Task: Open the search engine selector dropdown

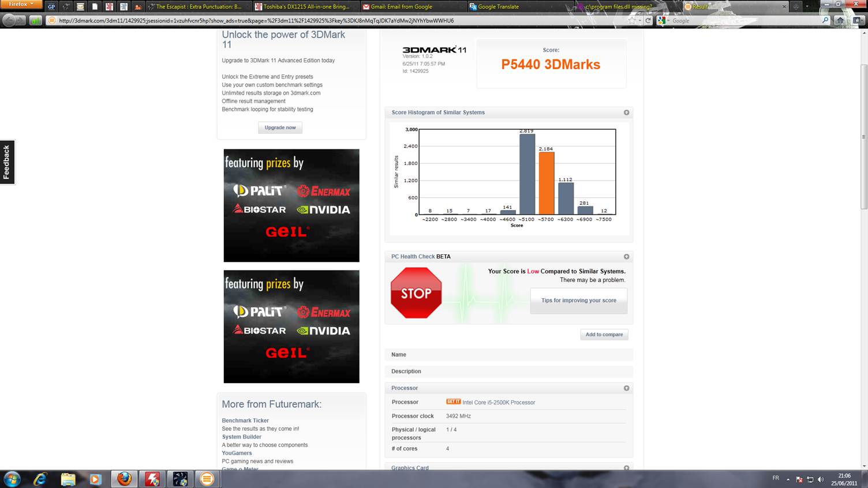Action: tap(663, 21)
